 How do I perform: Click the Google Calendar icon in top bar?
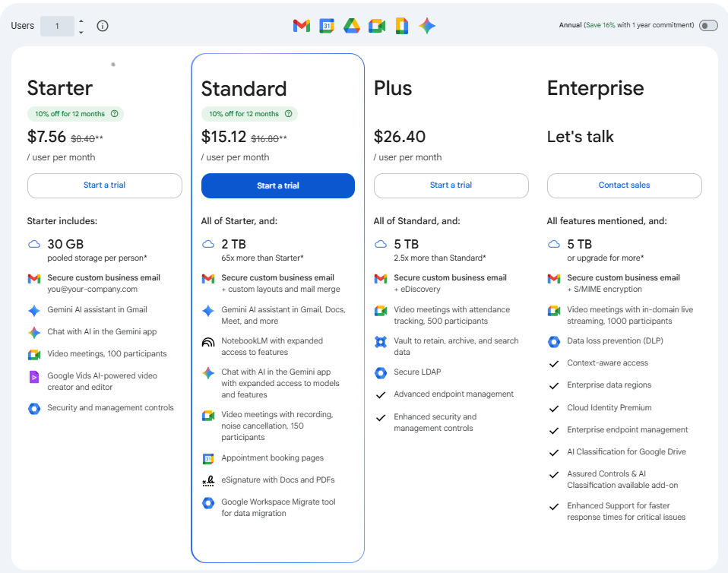click(x=327, y=26)
